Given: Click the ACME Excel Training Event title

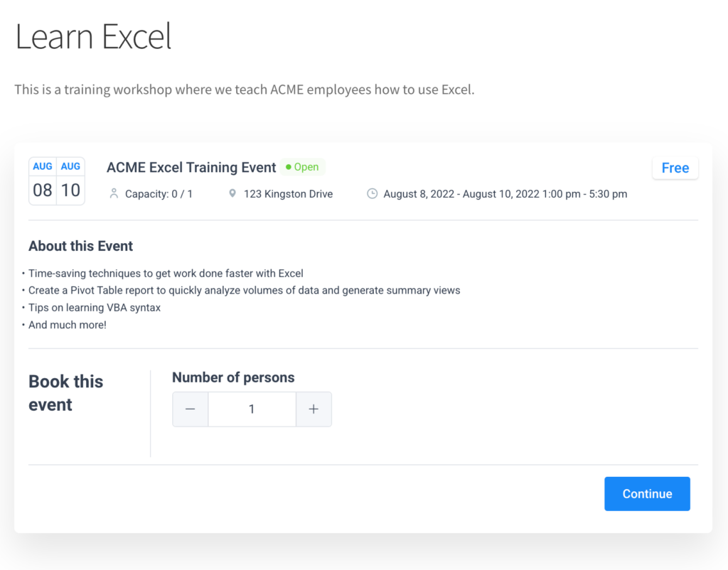Looking at the screenshot, I should point(191,167).
